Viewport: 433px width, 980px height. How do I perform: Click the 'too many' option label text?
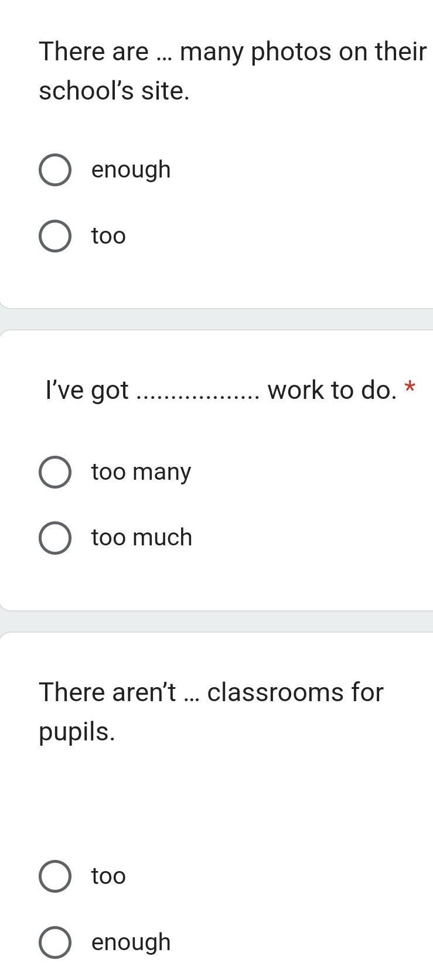point(141,472)
